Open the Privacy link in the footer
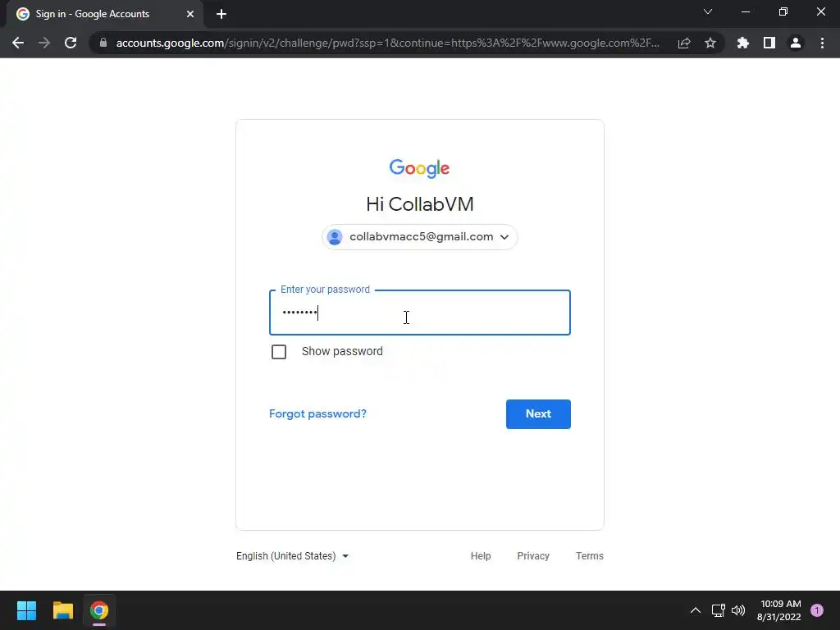Screen dimensions: 840x630 533,556
